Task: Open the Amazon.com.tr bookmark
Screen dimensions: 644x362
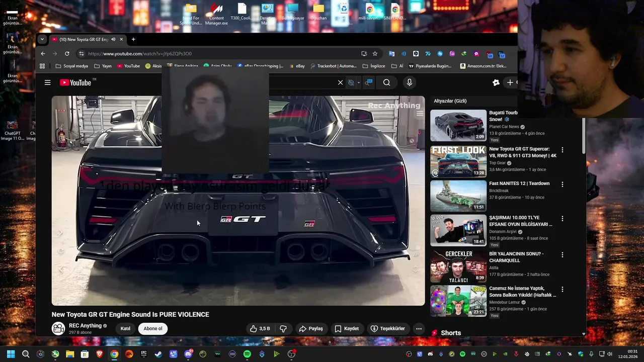Action: point(483,66)
